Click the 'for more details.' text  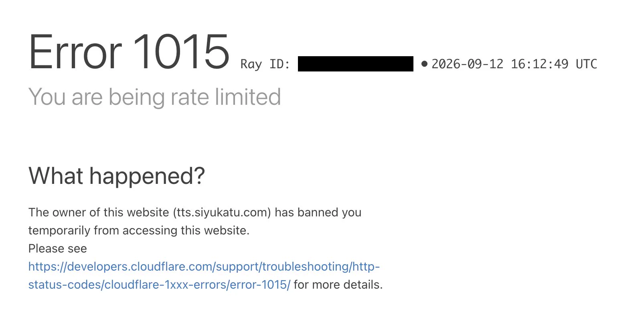[338, 285]
